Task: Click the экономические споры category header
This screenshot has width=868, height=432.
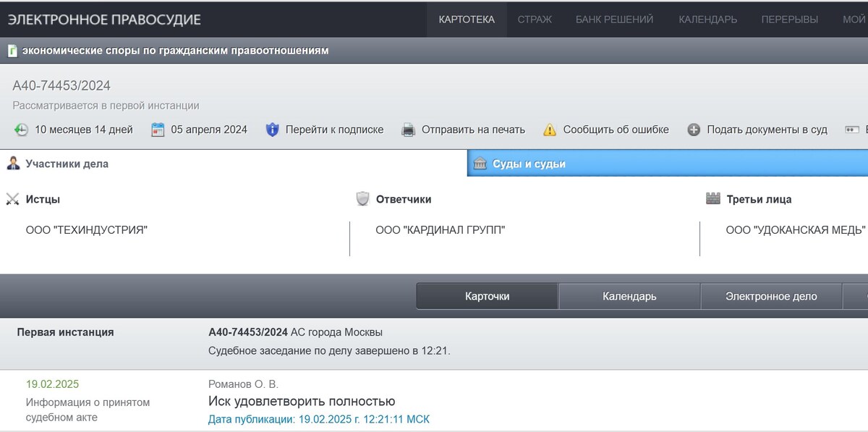Action: tap(176, 51)
